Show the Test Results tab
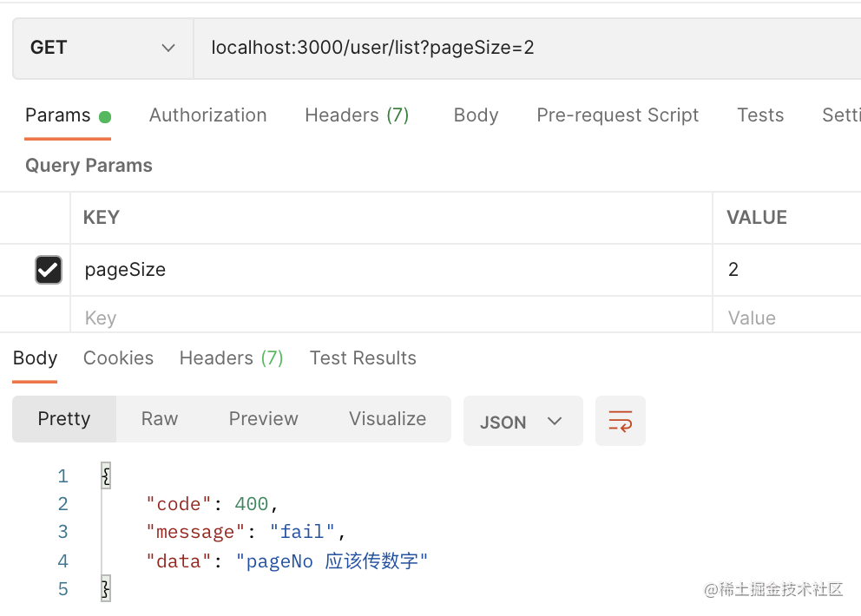 [363, 358]
